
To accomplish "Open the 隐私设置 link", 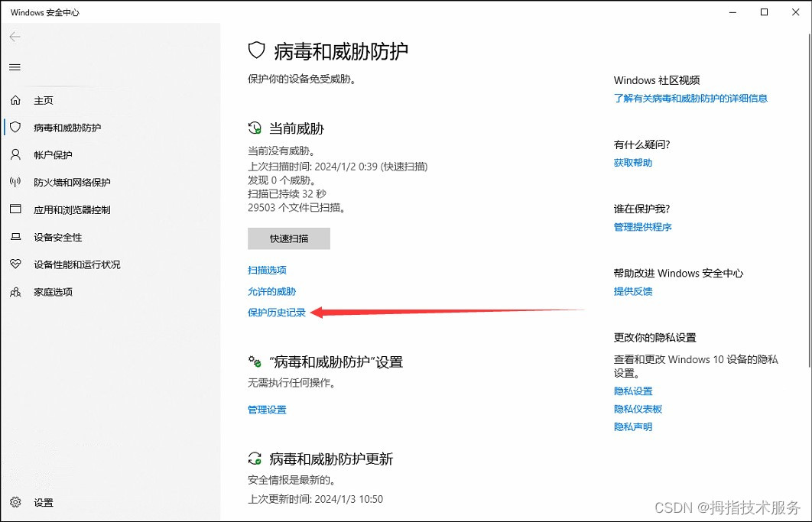I will (x=633, y=391).
